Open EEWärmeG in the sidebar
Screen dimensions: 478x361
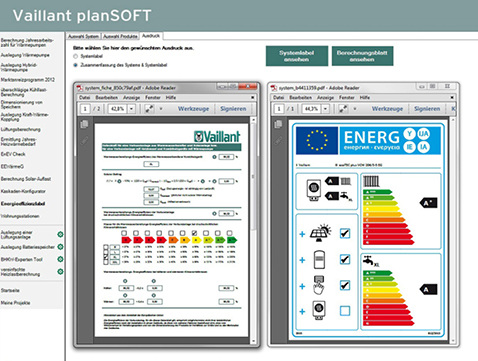point(12,166)
